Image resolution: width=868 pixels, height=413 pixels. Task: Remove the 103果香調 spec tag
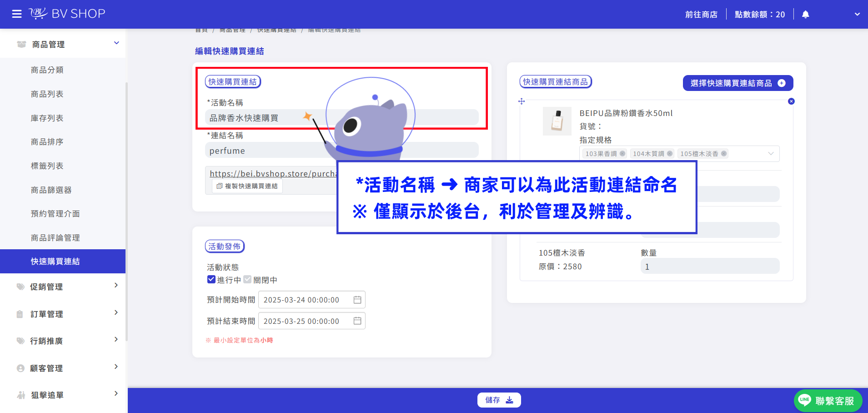click(x=622, y=154)
